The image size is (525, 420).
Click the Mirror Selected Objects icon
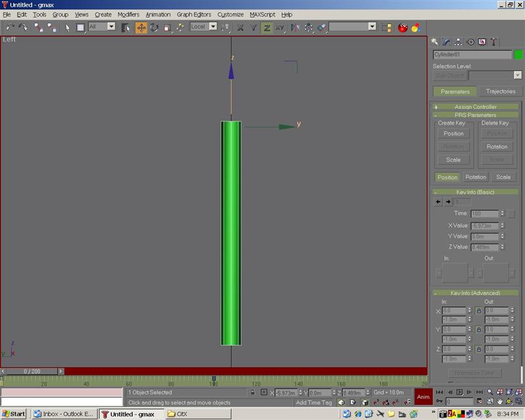coord(295,28)
